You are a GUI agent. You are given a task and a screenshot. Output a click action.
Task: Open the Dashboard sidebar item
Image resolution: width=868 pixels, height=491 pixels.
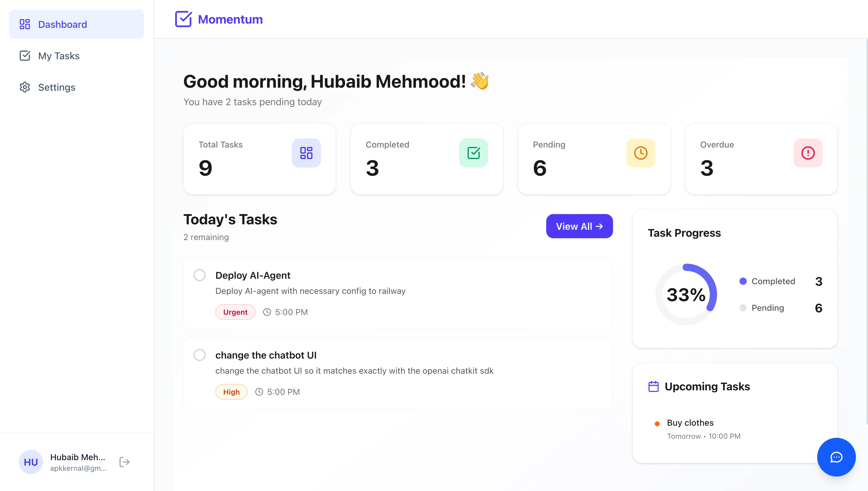coord(77,24)
